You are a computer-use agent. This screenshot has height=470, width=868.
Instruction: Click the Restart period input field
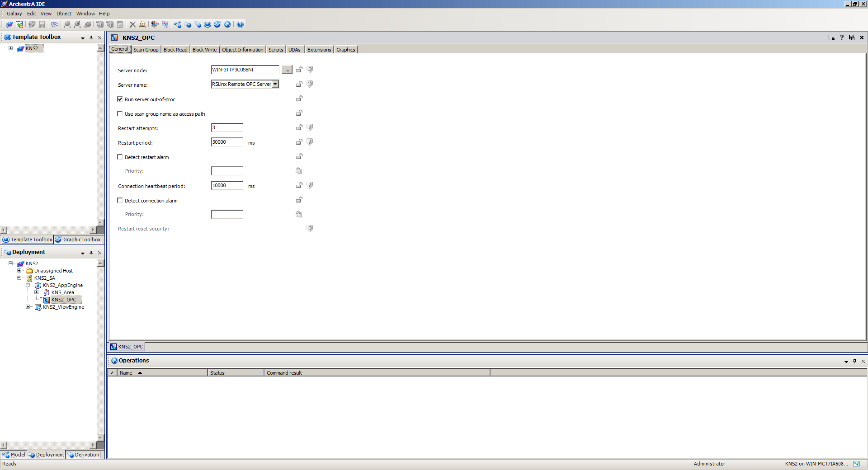pyautogui.click(x=227, y=142)
